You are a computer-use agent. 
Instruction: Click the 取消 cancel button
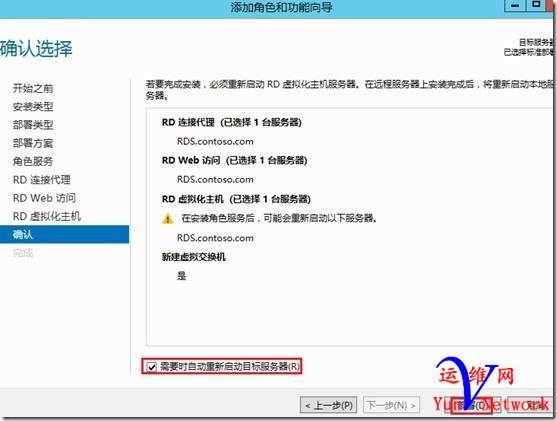coord(529,405)
